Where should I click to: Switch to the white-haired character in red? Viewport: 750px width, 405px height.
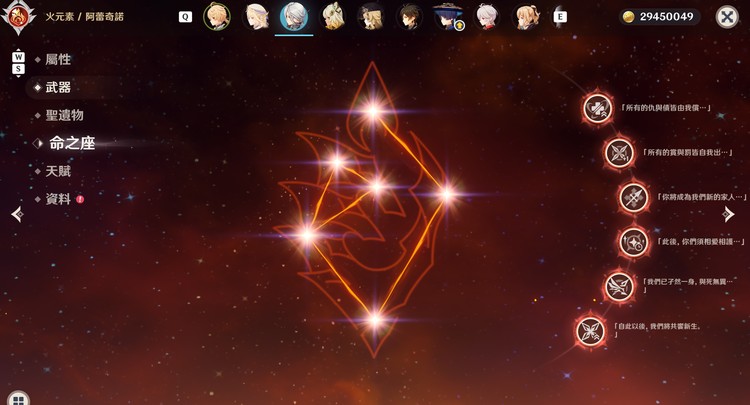pos(486,16)
